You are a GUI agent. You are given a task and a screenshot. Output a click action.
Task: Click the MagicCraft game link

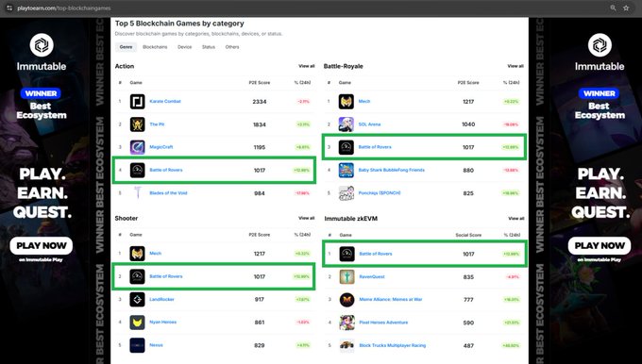[x=161, y=147]
